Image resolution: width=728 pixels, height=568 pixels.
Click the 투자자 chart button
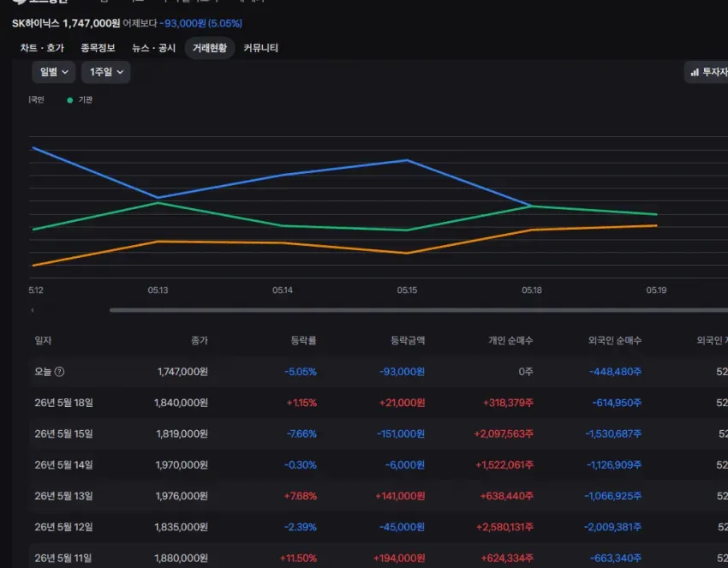(x=707, y=72)
